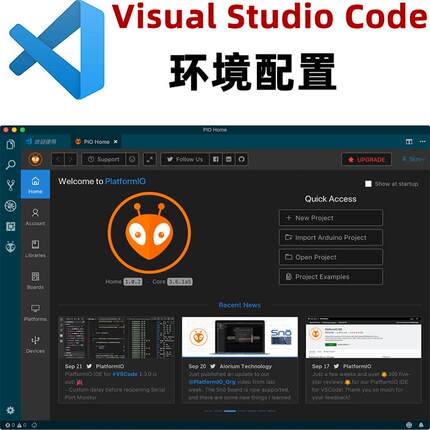The height and width of the screenshot is (430, 430).
Task: Click the split editor icon
Action: (x=409, y=142)
